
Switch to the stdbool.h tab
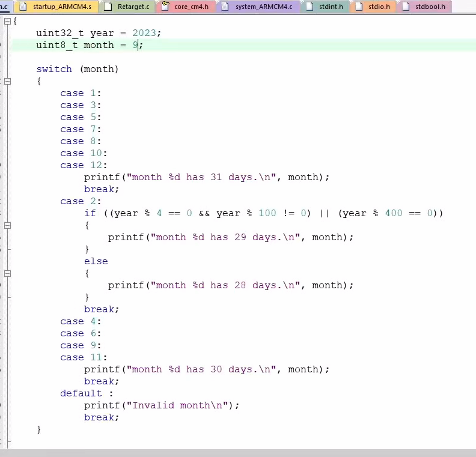(424, 7)
